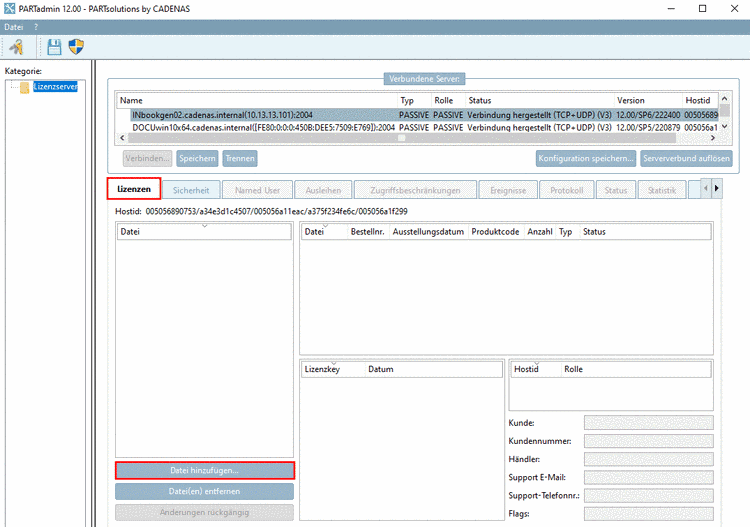
Task: Click Datei header in left file list
Action: [204, 231]
